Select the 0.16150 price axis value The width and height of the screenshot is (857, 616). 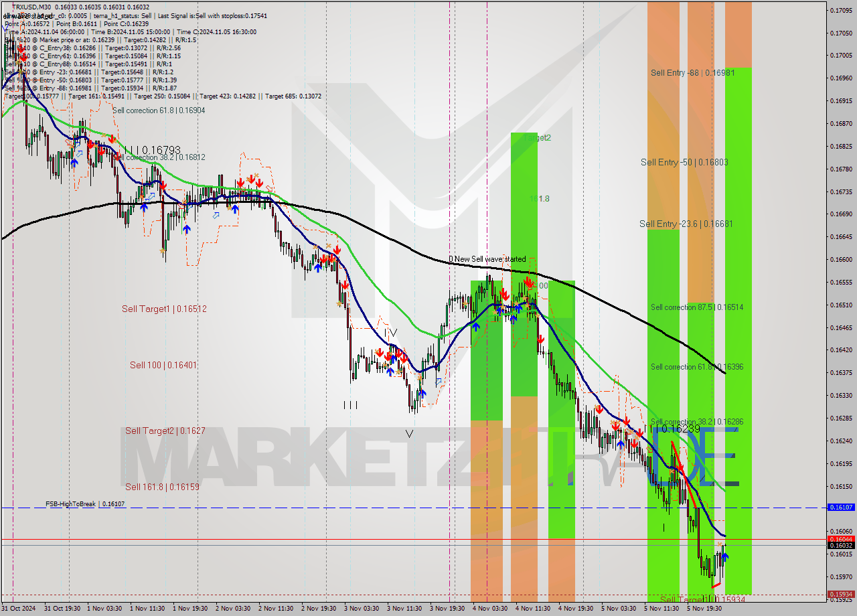coord(840,486)
